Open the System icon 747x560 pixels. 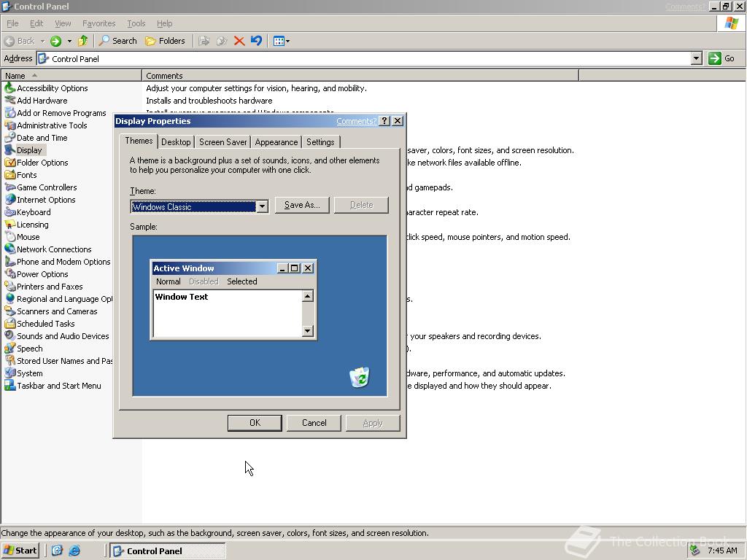pos(10,373)
